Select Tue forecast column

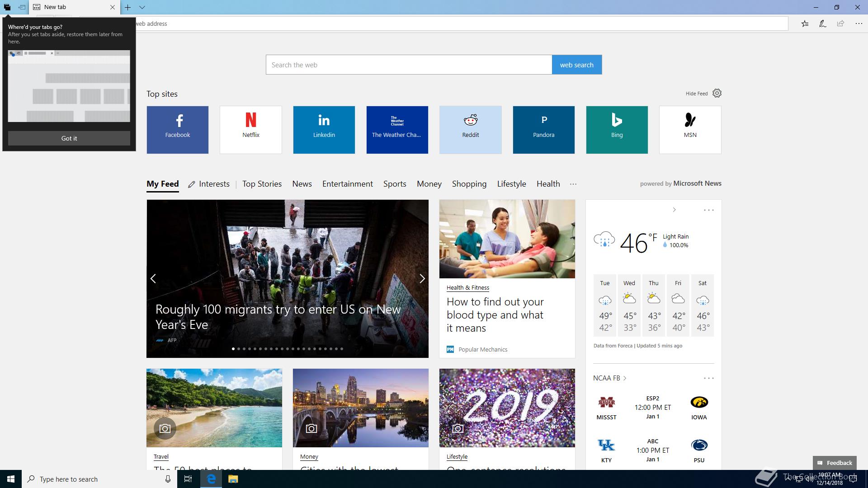605,305
